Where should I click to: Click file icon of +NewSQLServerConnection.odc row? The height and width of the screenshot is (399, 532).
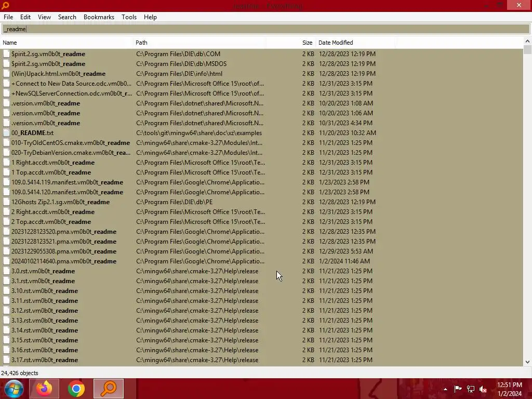pyautogui.click(x=6, y=94)
